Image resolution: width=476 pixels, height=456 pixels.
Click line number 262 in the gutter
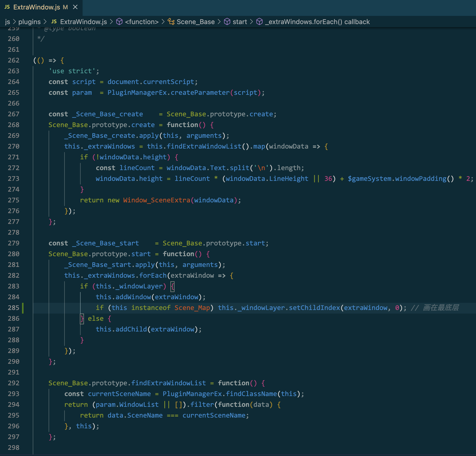click(x=14, y=60)
